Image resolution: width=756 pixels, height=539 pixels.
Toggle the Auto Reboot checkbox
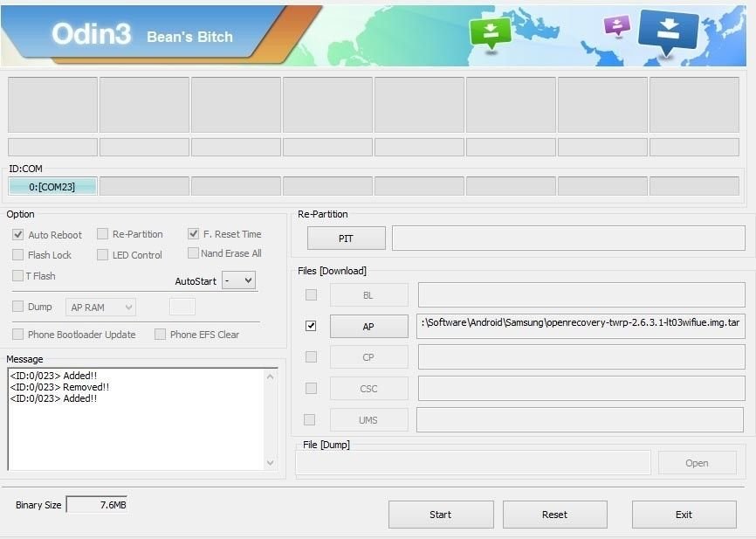coord(17,234)
